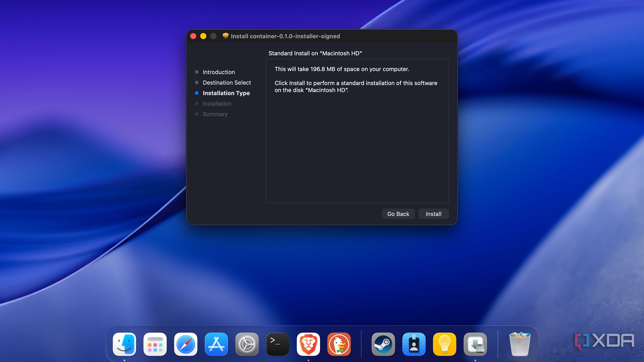The height and width of the screenshot is (362, 644).
Task: Open the yellow lightbulb Tips app
Action: pos(444,344)
